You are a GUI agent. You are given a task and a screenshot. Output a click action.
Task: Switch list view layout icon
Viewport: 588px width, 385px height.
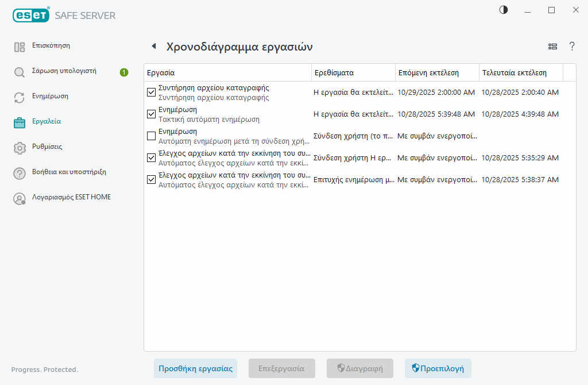[553, 47]
